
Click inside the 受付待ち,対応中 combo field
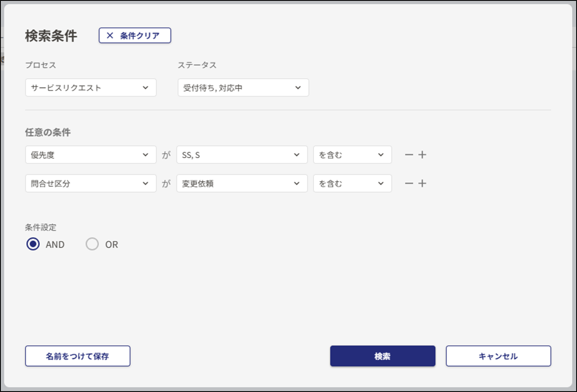243,87
